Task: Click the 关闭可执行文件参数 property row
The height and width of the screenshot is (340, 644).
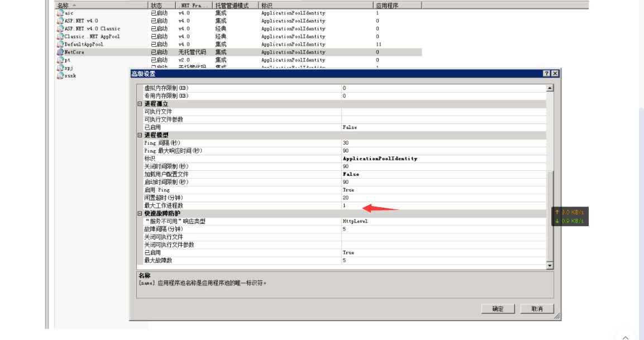Action: pos(345,245)
